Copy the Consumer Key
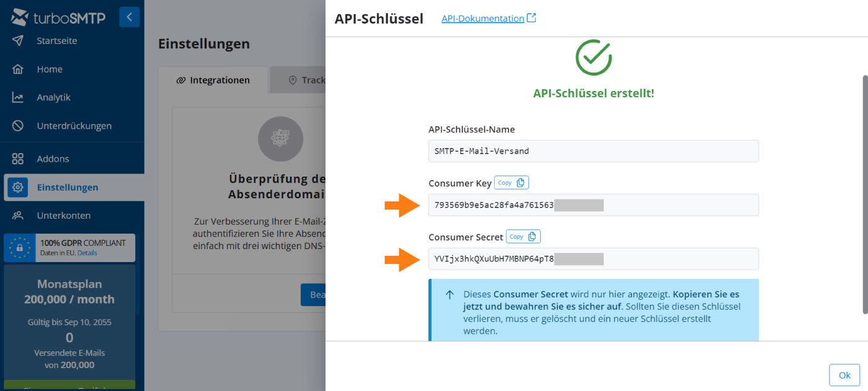This screenshot has width=868, height=391. coord(511,183)
